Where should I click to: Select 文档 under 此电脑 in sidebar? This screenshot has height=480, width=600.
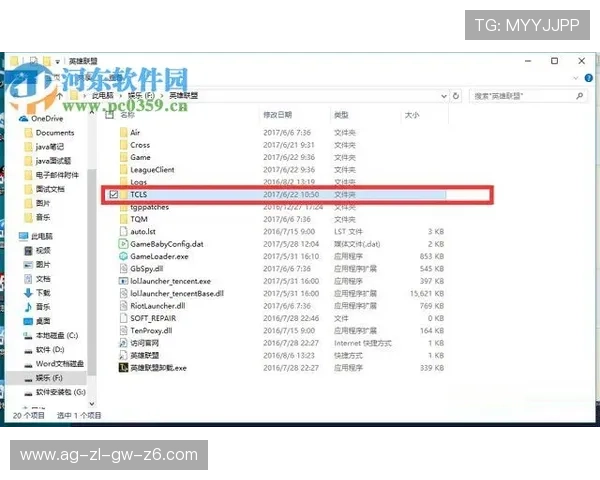point(38,279)
